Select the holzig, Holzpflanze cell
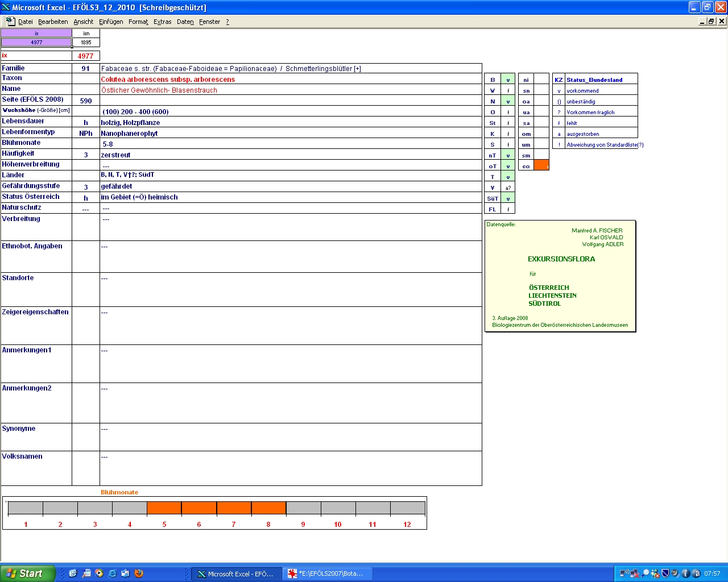The height and width of the screenshot is (582, 728). tap(291, 122)
